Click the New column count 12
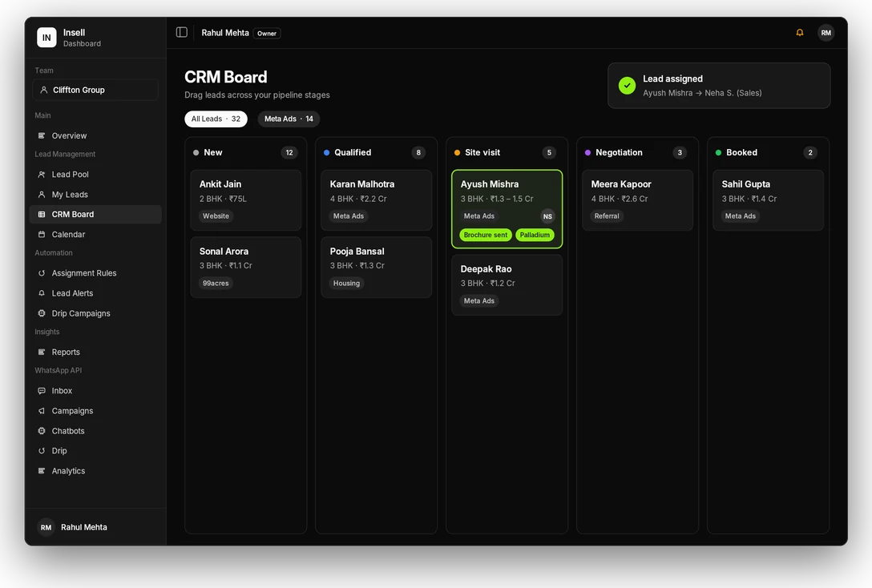Screen dimensions: 872x588 pos(289,153)
